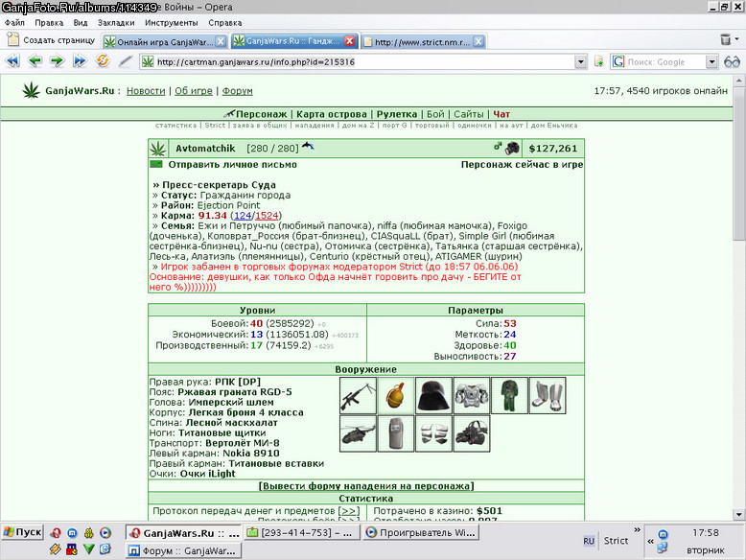Screen dimensions: 746x560
Task: Open the Закладки menu
Action: coord(116,22)
